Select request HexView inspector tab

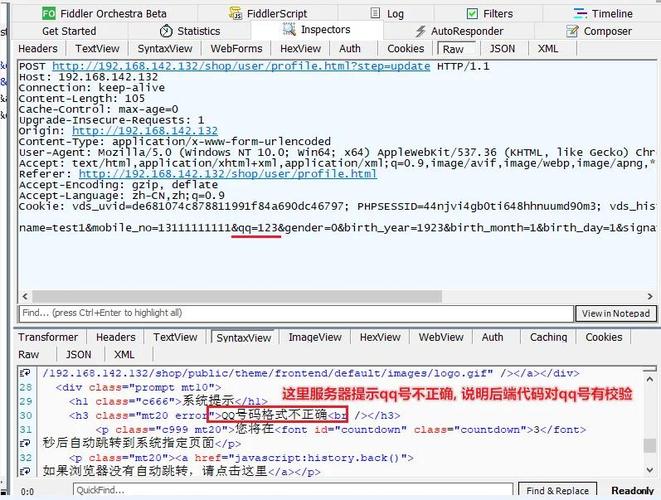click(301, 48)
